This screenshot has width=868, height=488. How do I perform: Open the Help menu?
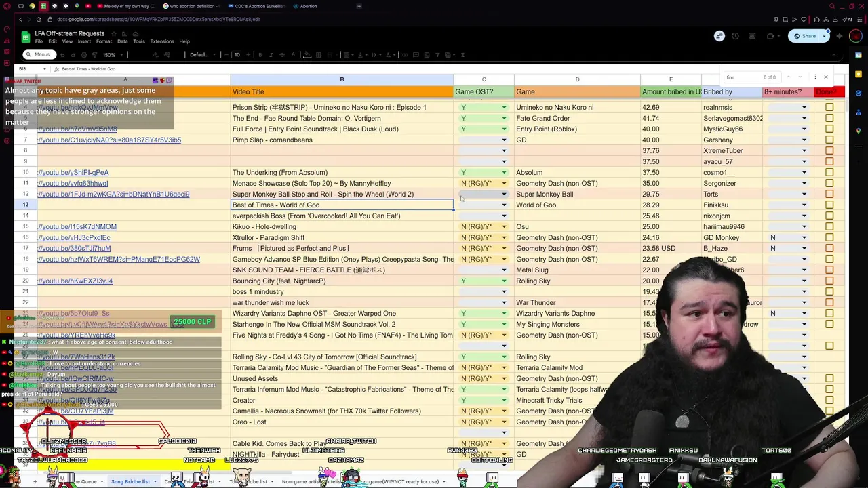click(x=184, y=41)
